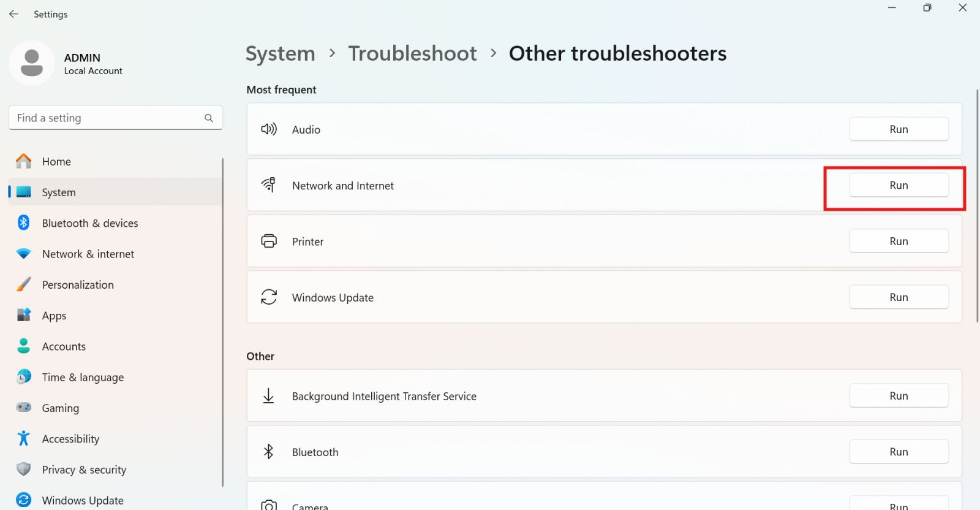Click the page scrollbar on the right

click(x=976, y=202)
